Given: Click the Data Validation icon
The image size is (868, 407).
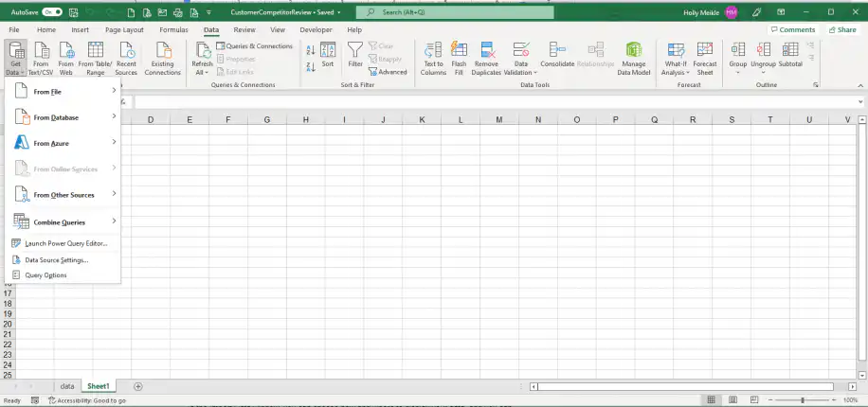Looking at the screenshot, I should click(521, 50).
